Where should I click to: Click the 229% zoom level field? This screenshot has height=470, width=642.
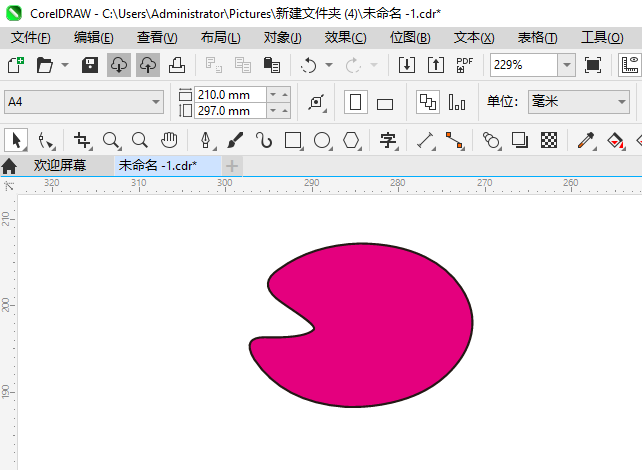[x=524, y=65]
